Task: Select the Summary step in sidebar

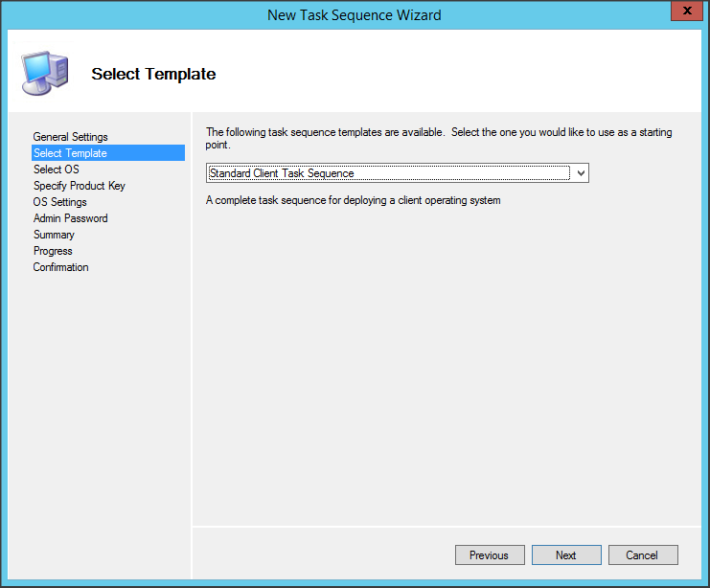Action: [54, 235]
